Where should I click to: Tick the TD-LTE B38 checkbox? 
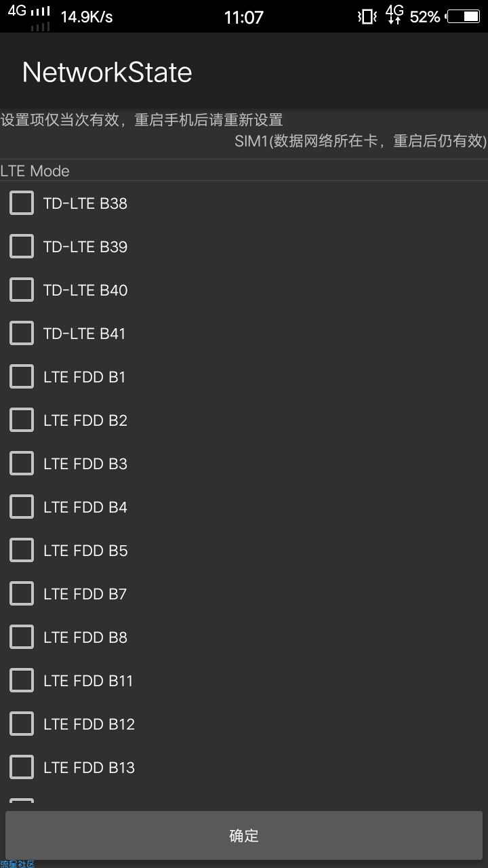(22, 203)
